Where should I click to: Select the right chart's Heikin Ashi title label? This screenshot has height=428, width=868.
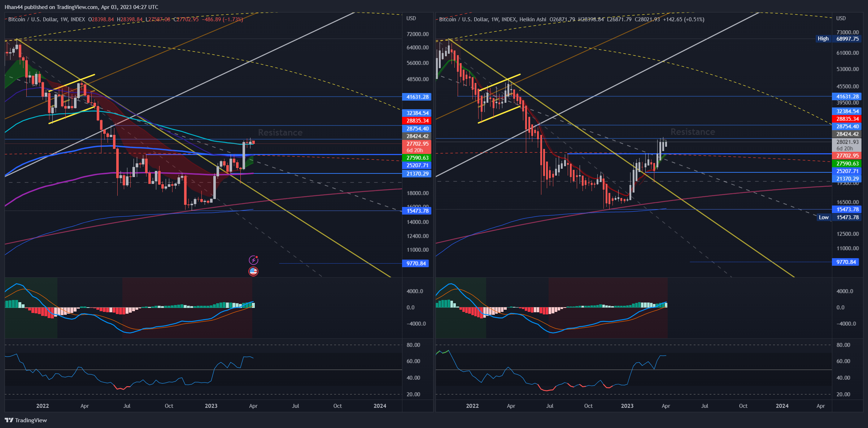[x=533, y=19]
